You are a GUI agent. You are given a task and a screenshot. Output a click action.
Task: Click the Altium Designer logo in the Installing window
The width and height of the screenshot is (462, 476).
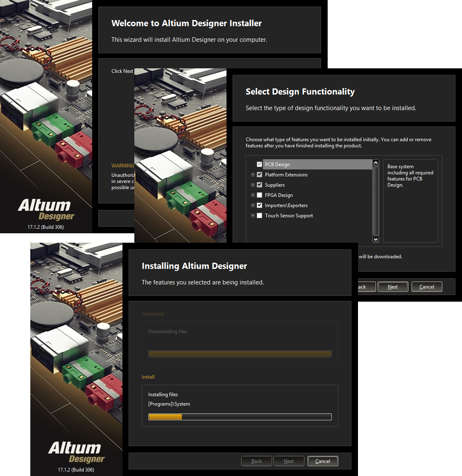tap(77, 452)
